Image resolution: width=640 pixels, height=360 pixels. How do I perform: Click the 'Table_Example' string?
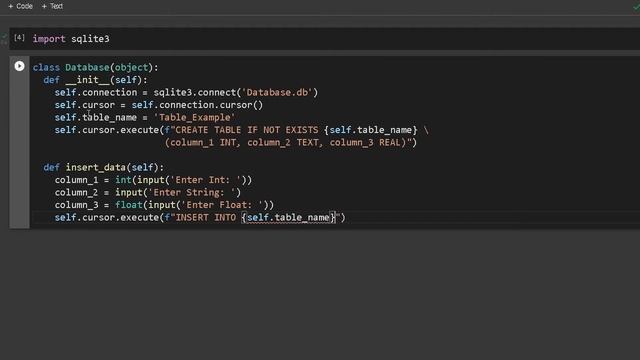click(x=194, y=118)
